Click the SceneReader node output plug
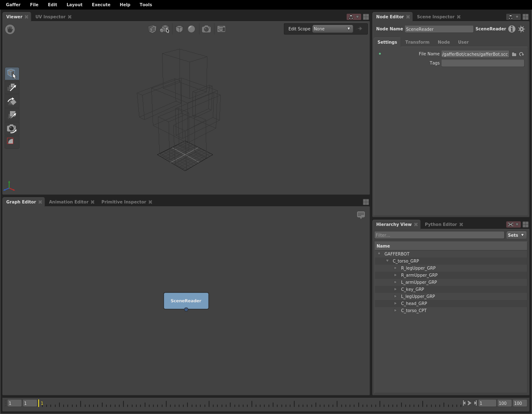 tap(186, 310)
